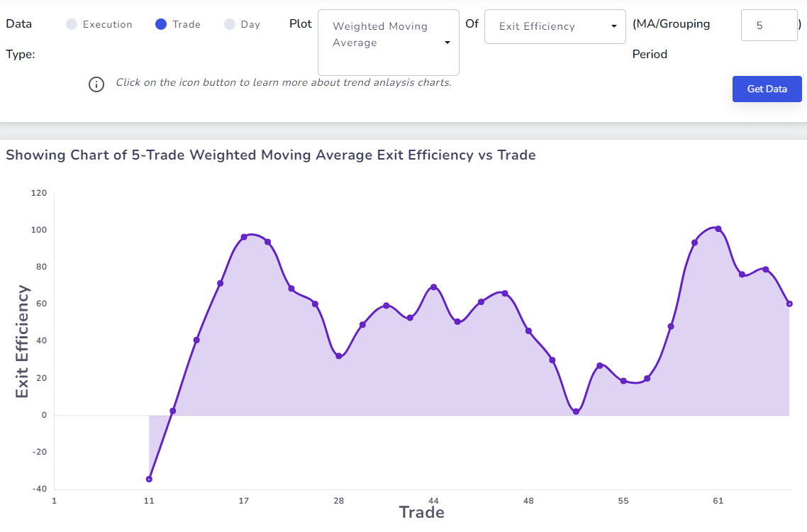Click the Exit Efficiency y-axis title
The height and width of the screenshot is (532, 807).
click(x=21, y=341)
